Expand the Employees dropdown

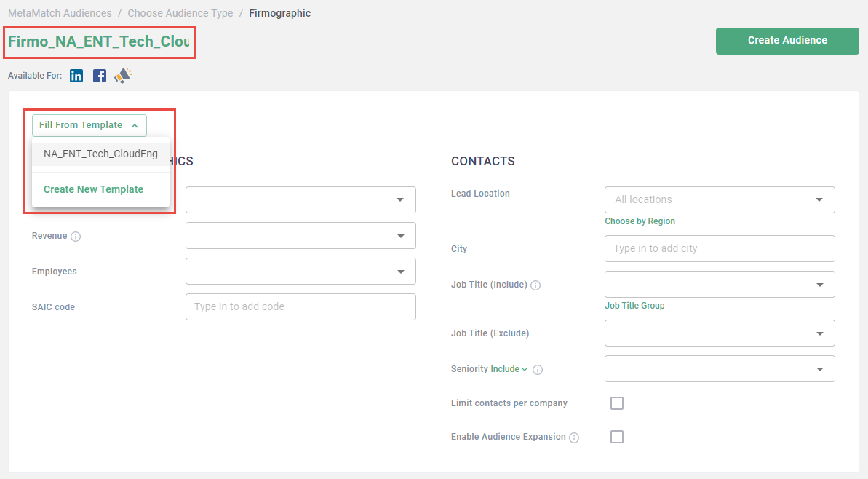tap(300, 272)
